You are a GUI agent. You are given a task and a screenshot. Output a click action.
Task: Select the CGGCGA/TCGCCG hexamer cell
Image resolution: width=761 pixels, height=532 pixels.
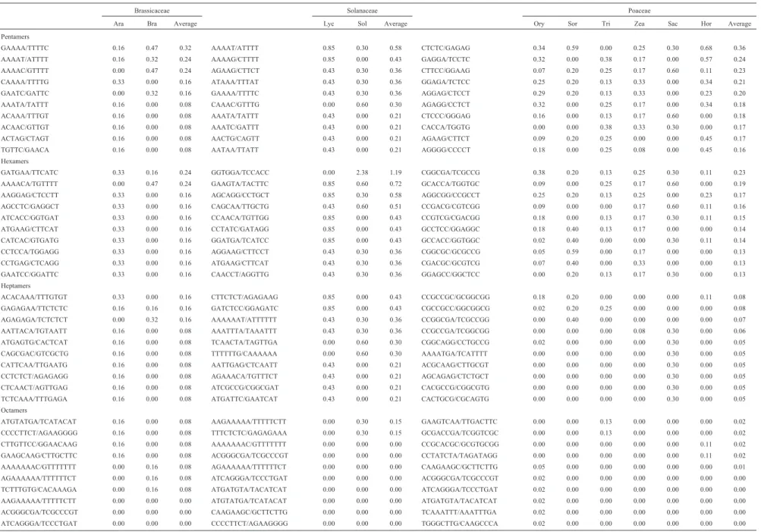[451, 172]
